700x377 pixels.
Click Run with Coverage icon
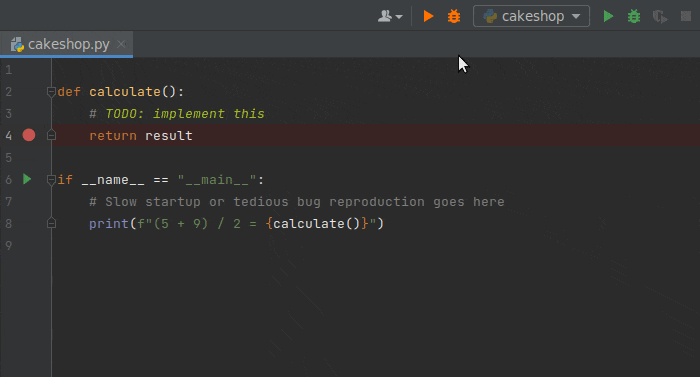point(660,17)
